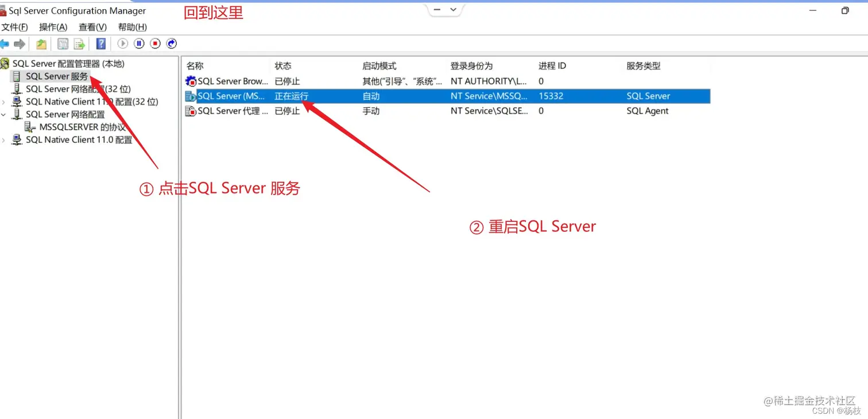Click the Export list toolbar icon

(80, 44)
